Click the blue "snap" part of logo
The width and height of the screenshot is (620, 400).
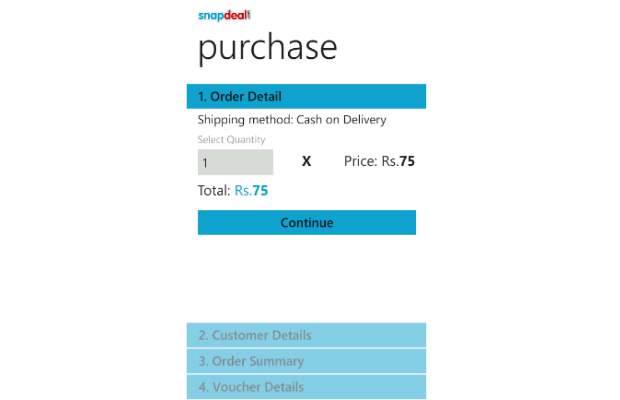[211, 17]
